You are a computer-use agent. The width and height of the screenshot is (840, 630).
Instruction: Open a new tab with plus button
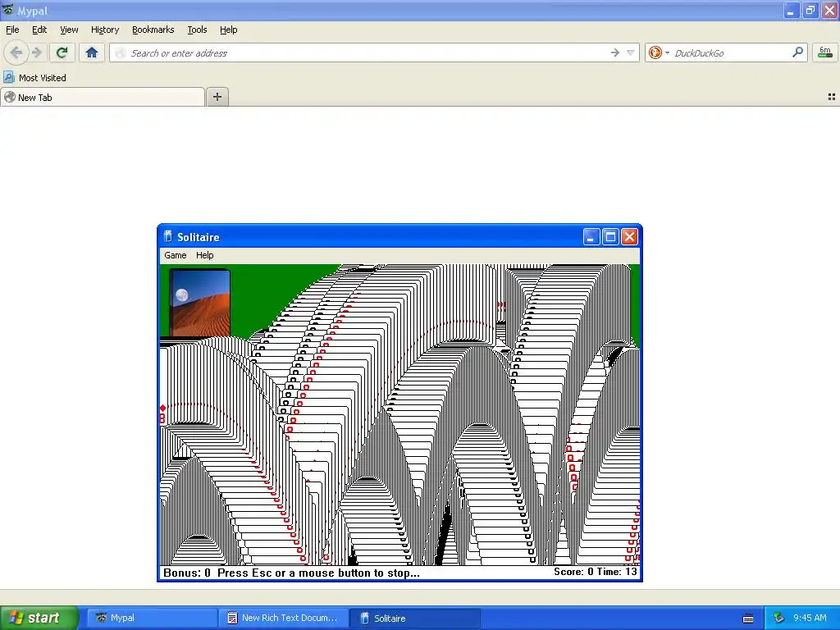(217, 97)
